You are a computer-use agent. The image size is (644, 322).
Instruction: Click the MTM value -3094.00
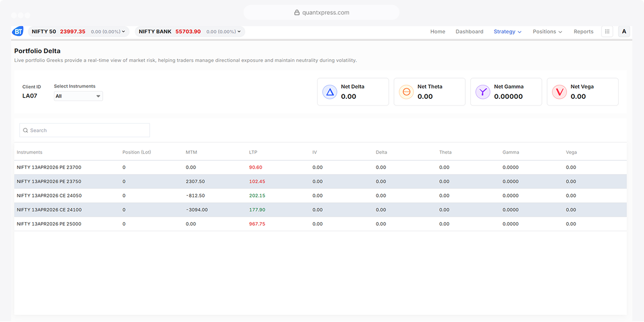(197, 210)
